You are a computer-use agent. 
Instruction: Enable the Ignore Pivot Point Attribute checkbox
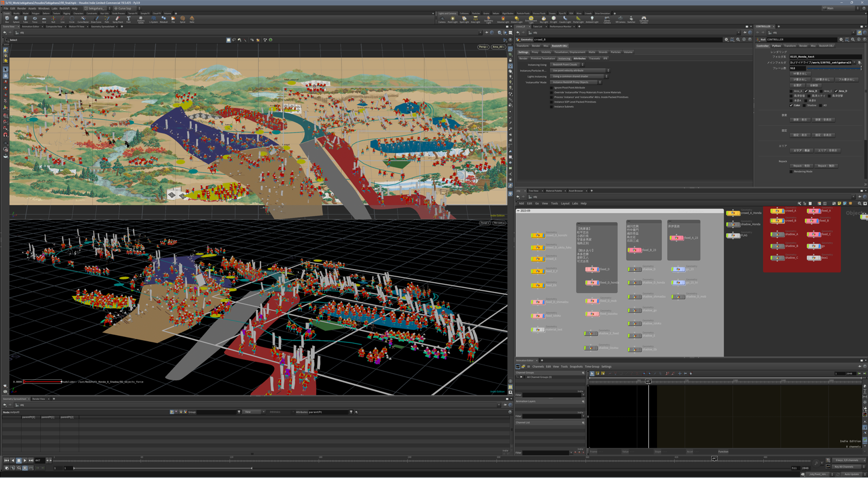pos(552,87)
